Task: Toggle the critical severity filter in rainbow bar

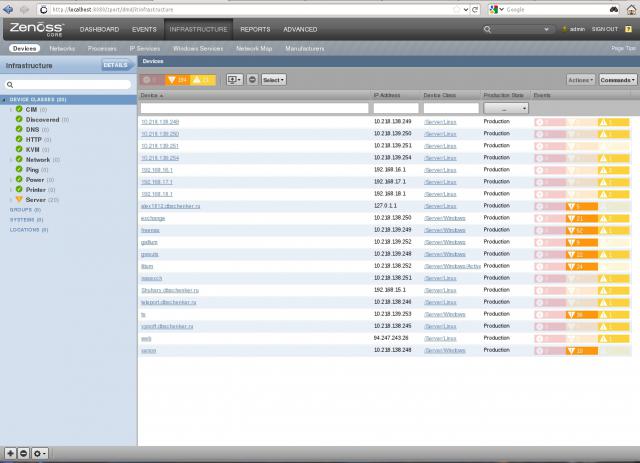Action: (153, 80)
